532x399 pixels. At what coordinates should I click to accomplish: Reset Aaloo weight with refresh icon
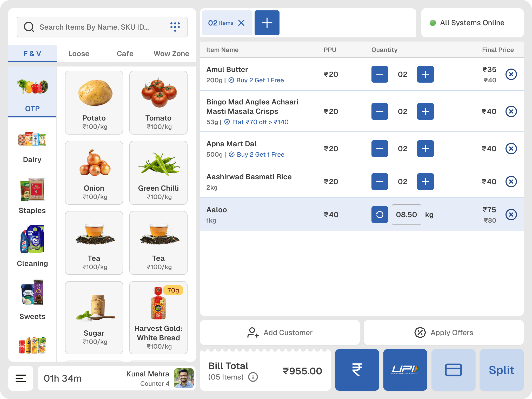point(380,215)
